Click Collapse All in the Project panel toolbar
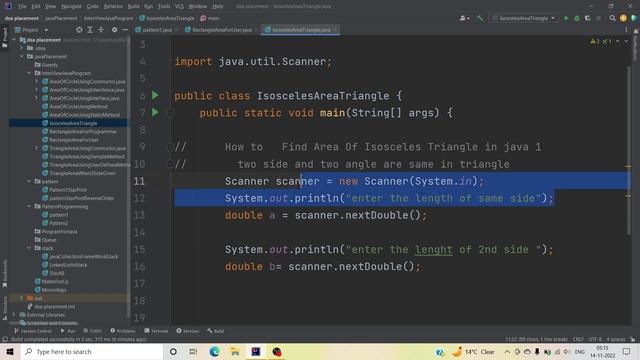640x360 pixels. 101,30
